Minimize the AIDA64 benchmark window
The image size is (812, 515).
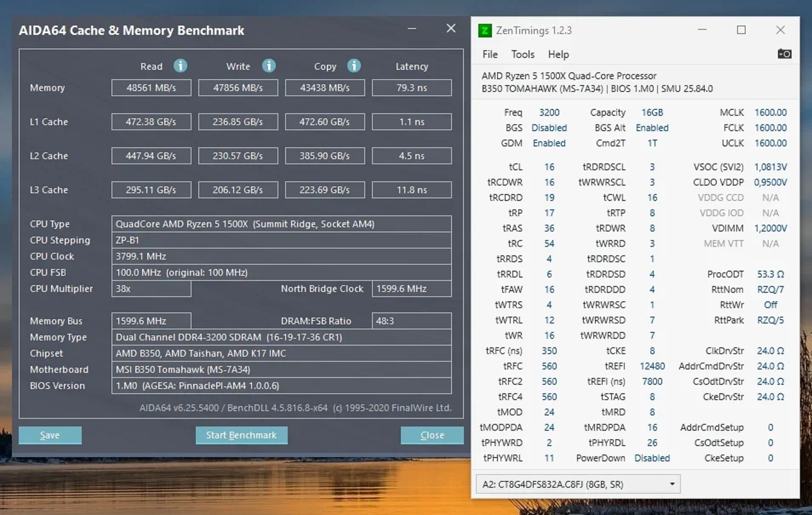pyautogui.click(x=412, y=29)
